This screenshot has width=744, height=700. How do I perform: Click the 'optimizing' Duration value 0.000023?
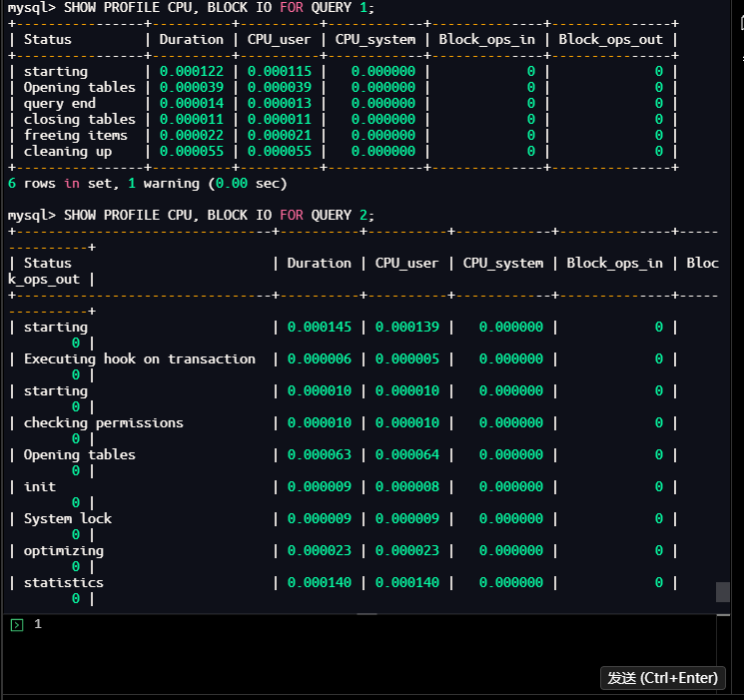[320, 550]
